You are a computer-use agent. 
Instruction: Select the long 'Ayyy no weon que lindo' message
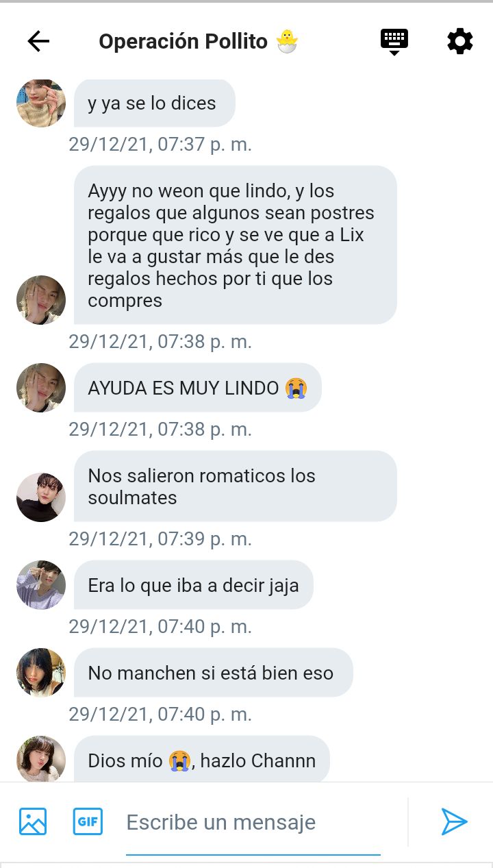tap(236, 245)
